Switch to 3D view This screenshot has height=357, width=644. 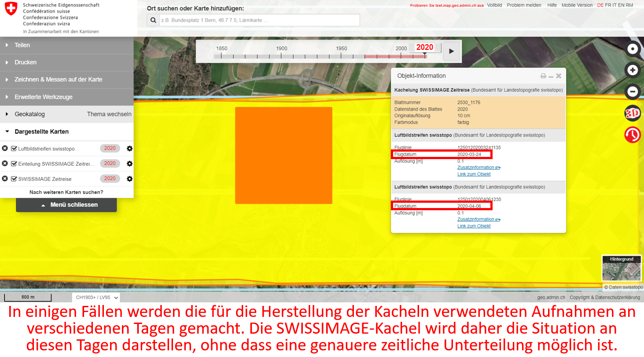tap(633, 113)
